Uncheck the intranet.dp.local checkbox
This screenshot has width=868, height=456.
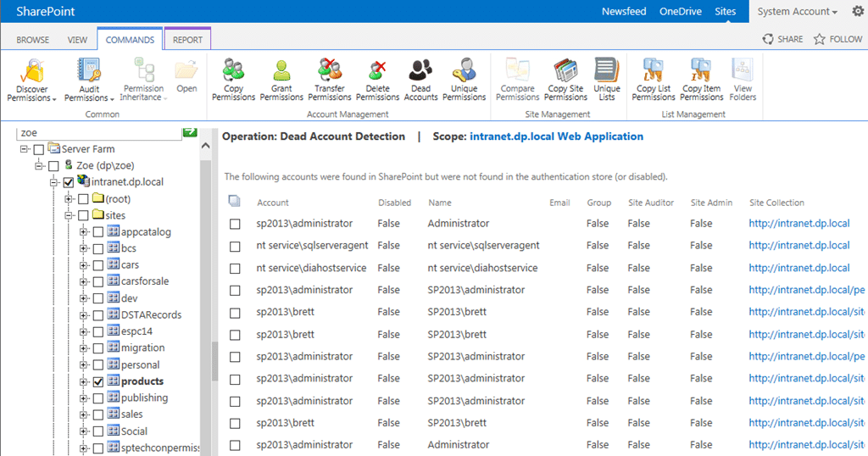click(x=68, y=182)
